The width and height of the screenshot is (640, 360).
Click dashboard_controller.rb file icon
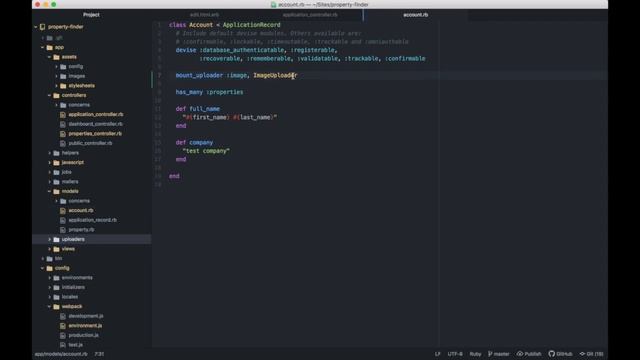coord(63,124)
